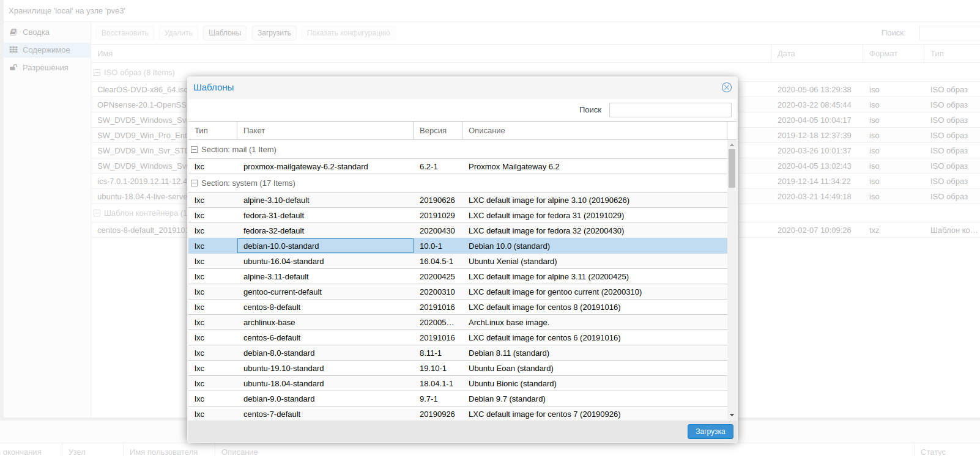980x456 pixels.
Task: Click OPNsense-20.1 ISO in background list
Action: 142,105
